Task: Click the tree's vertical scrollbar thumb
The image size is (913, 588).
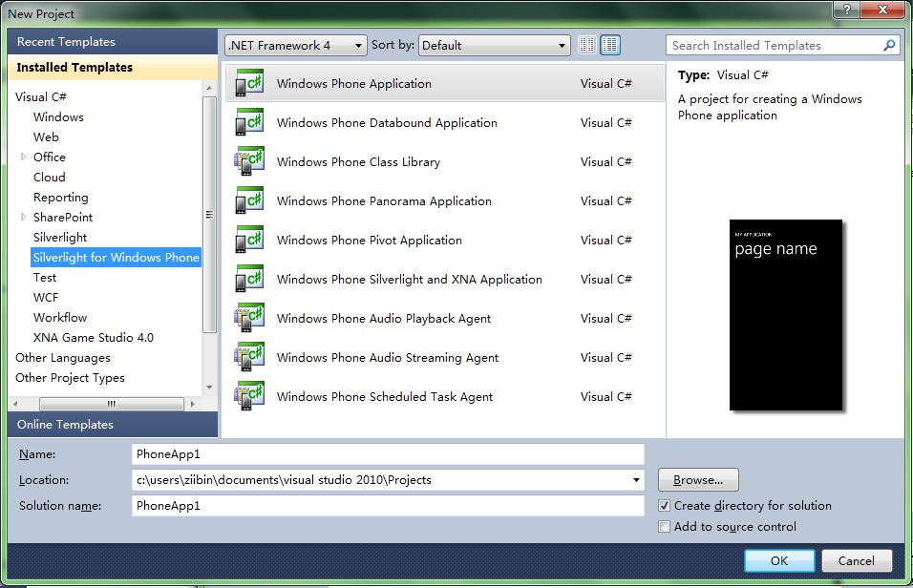Action: 209,214
